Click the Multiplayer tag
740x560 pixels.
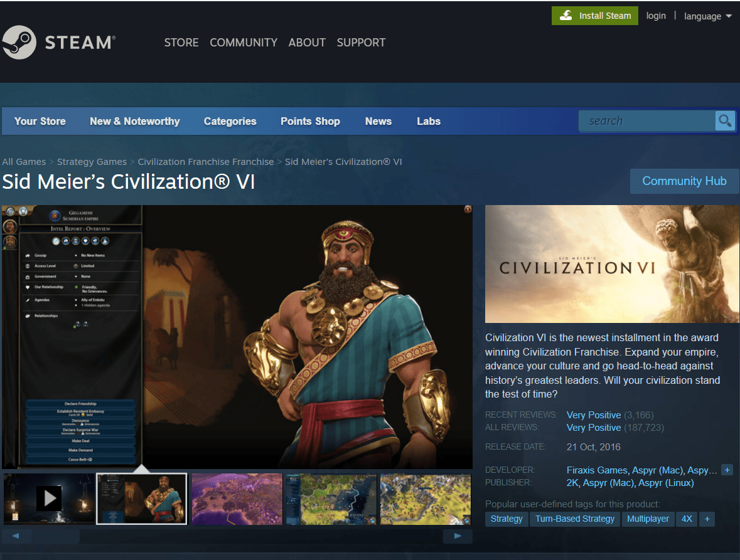point(648,519)
